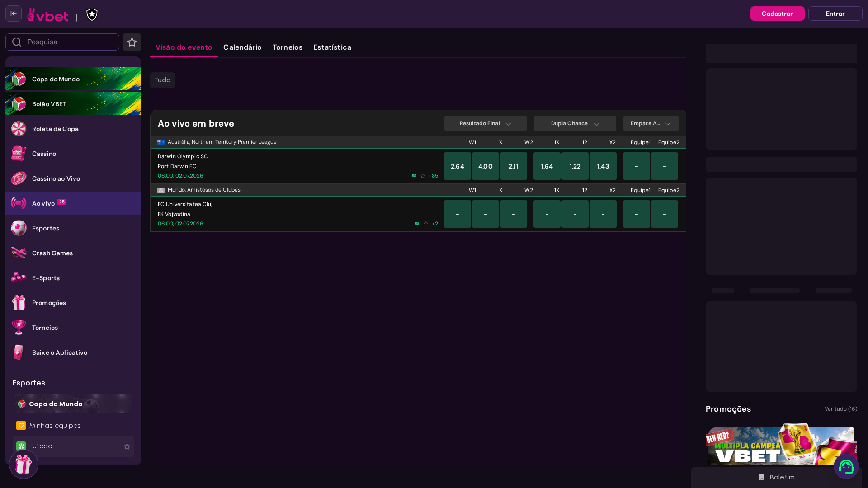This screenshot has height=488, width=868.
Task: Open the Resultado Final market dropdown
Action: [x=486, y=123]
